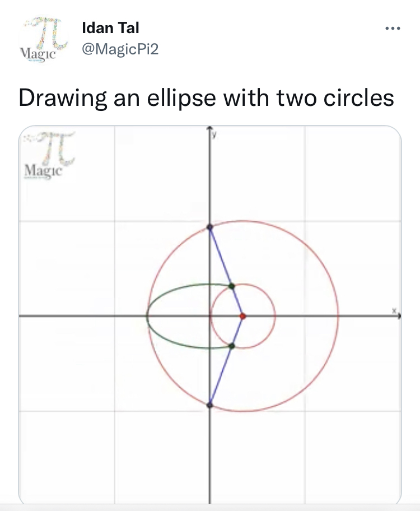Select the tweet text about drawing an ellipse
420x511 pixels.
(x=206, y=97)
